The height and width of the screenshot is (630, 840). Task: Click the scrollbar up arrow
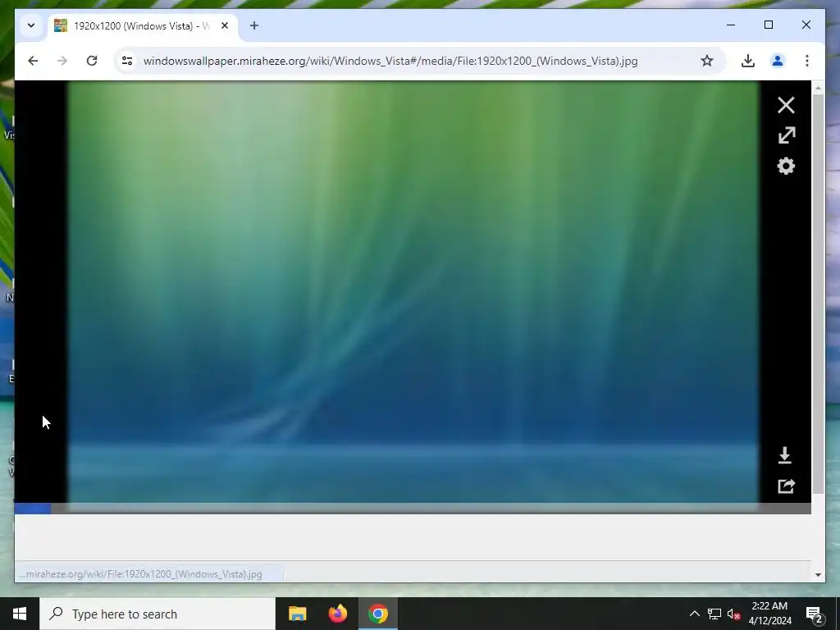[x=818, y=87]
